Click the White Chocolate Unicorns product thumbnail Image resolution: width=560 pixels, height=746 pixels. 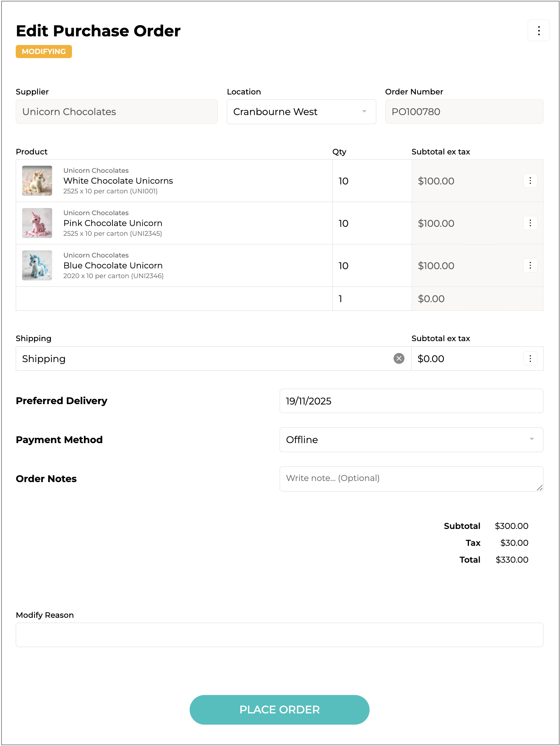click(x=37, y=181)
